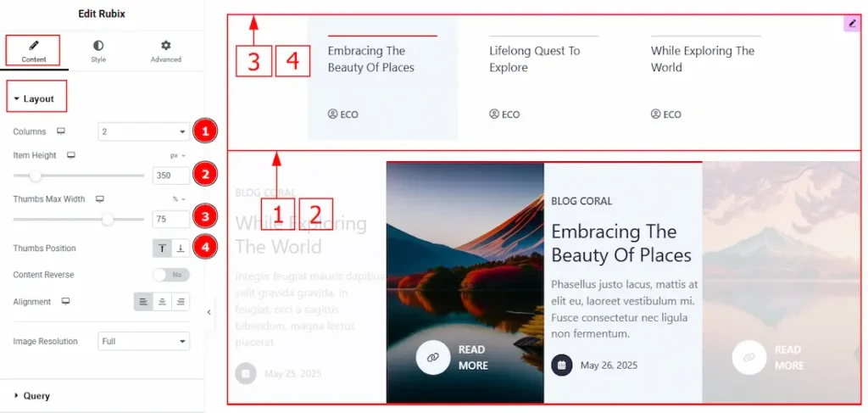Set alignment to center

(x=162, y=302)
